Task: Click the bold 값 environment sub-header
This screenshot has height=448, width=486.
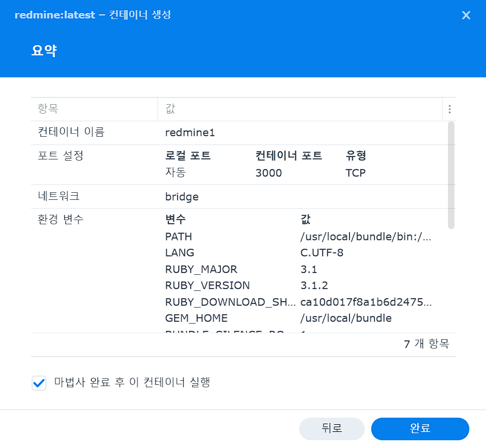Action: (x=306, y=220)
